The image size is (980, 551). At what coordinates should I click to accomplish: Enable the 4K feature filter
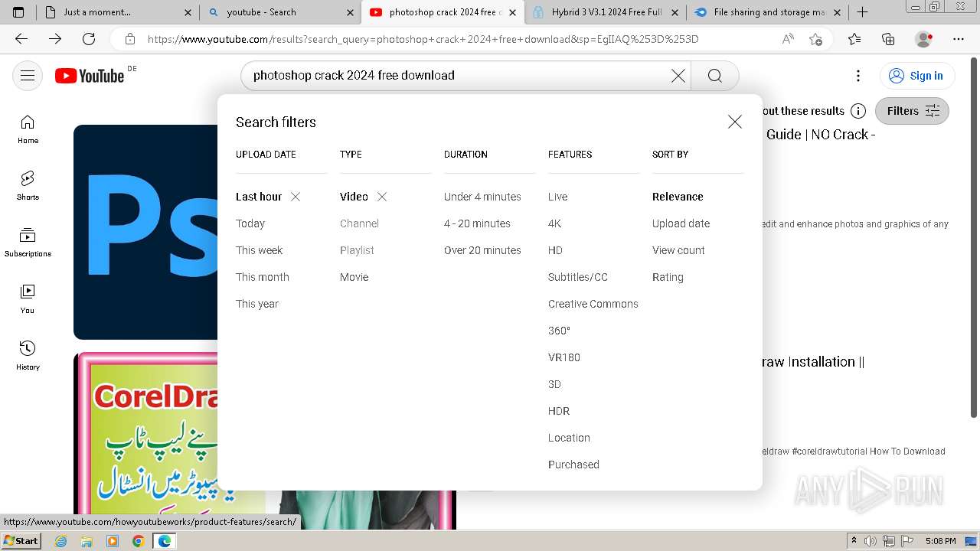555,223
